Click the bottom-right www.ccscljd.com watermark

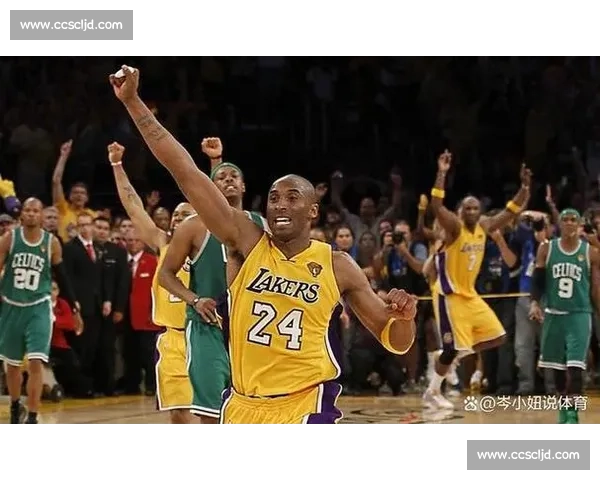point(527,455)
